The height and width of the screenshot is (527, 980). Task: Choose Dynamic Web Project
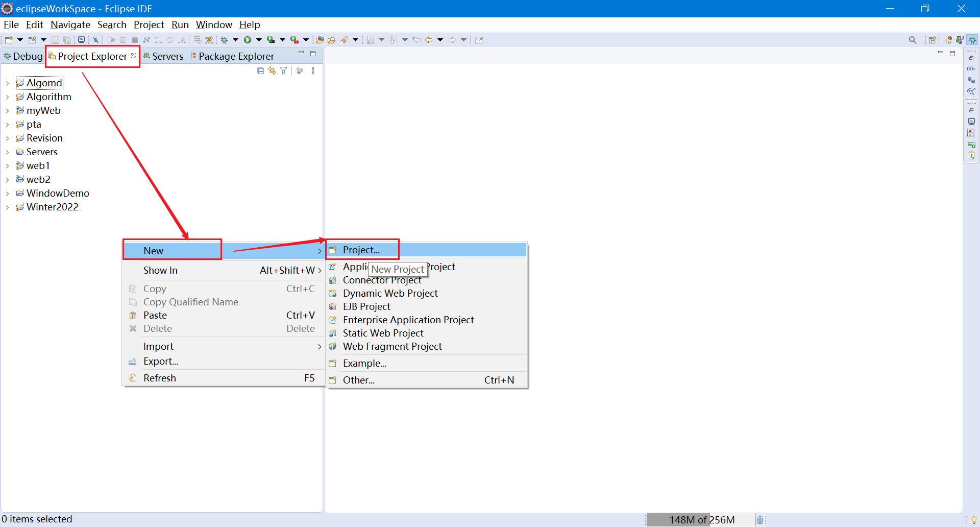coord(427,293)
